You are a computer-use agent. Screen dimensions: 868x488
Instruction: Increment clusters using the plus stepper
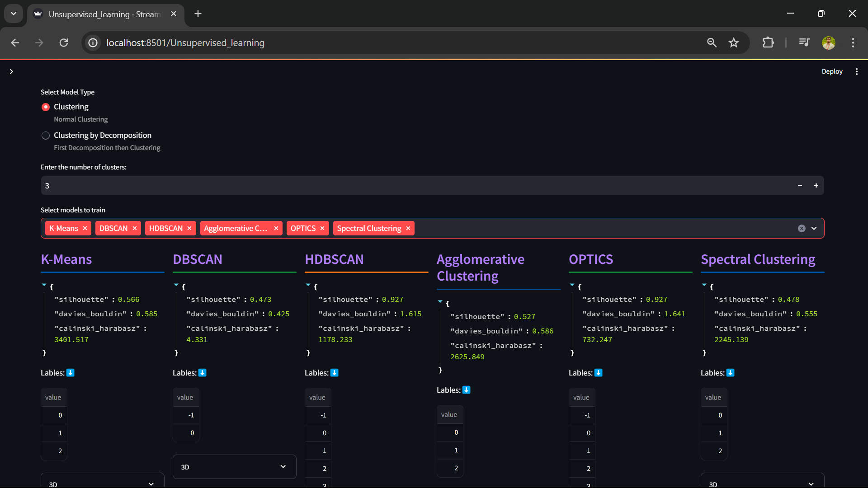[816, 185]
